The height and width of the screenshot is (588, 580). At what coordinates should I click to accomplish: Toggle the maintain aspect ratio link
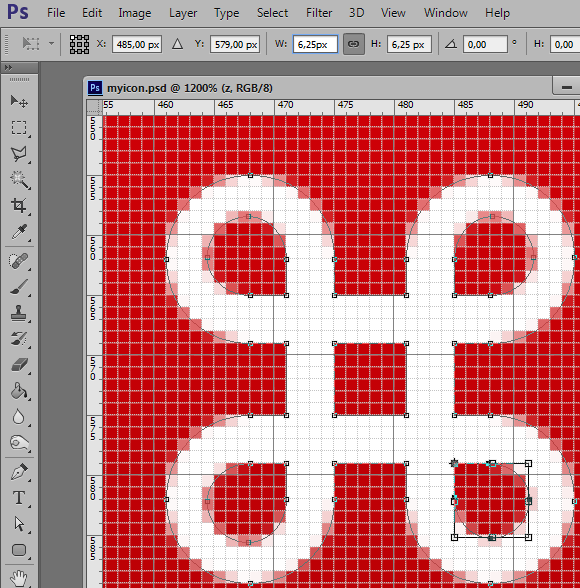(x=353, y=44)
